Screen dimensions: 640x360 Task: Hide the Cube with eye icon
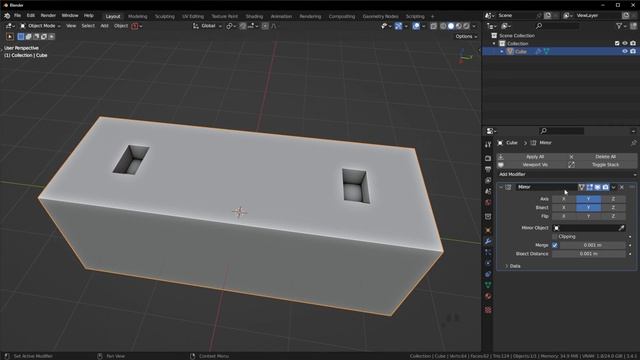pyautogui.click(x=625, y=51)
